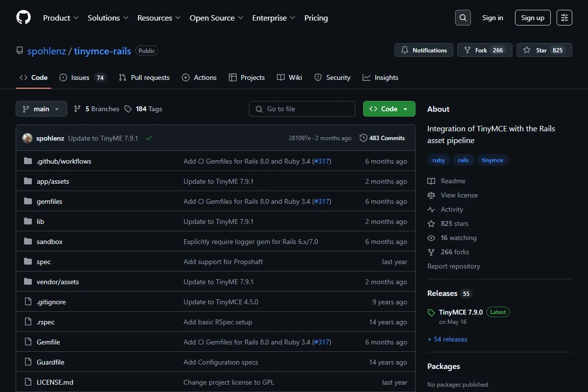Image resolution: width=588 pixels, height=392 pixels.
Task: Expand the Product menu
Action: coord(61,18)
